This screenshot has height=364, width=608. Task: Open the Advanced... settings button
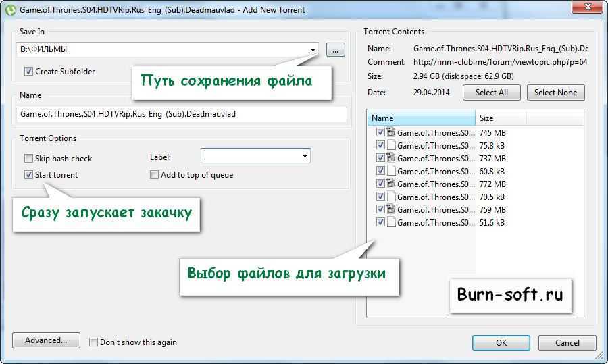[x=46, y=340]
